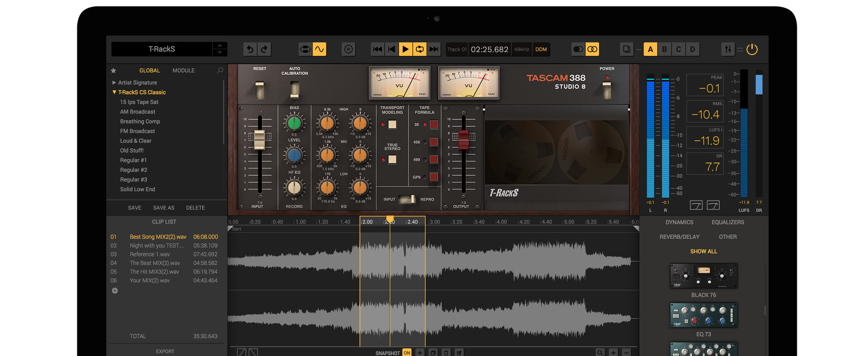The width and height of the screenshot is (868, 356).
Task: Click the T-RackS preset selector up arrow
Action: click(x=220, y=46)
